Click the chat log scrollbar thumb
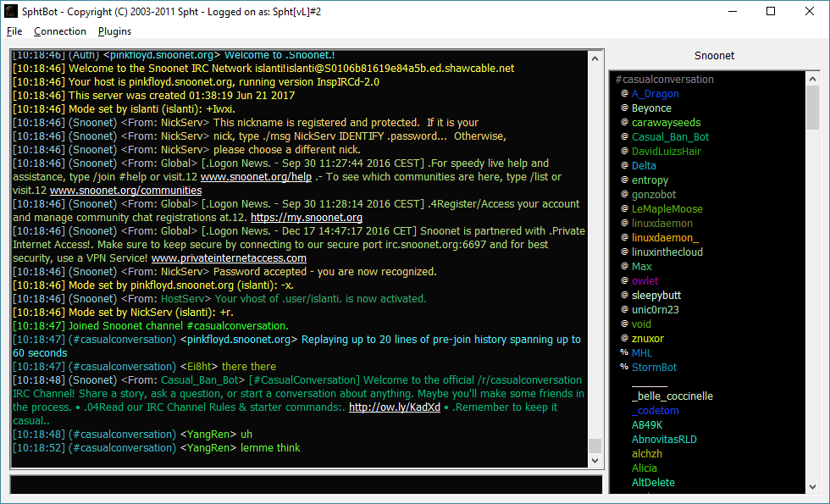830x504 pixels. click(x=595, y=446)
